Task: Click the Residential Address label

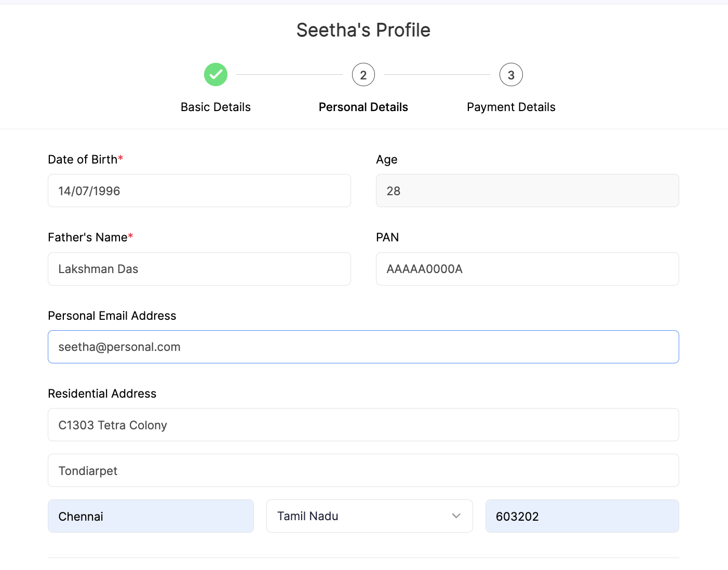Action: click(x=102, y=393)
